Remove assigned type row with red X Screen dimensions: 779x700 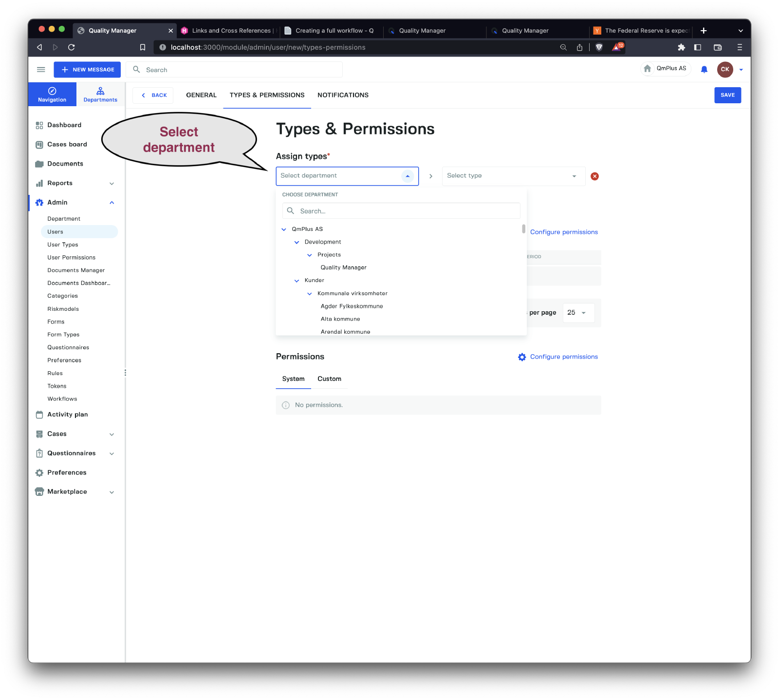[x=594, y=176]
